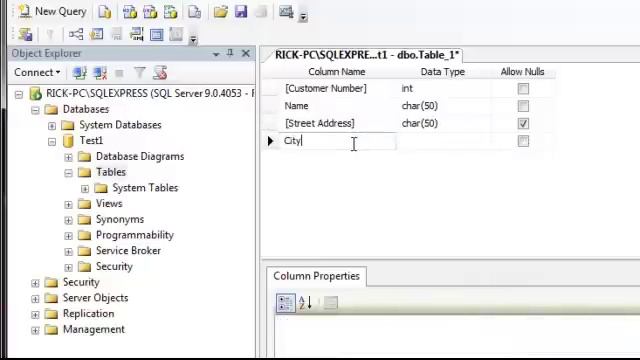Click the last icon on the top toolbar

coord(286,12)
